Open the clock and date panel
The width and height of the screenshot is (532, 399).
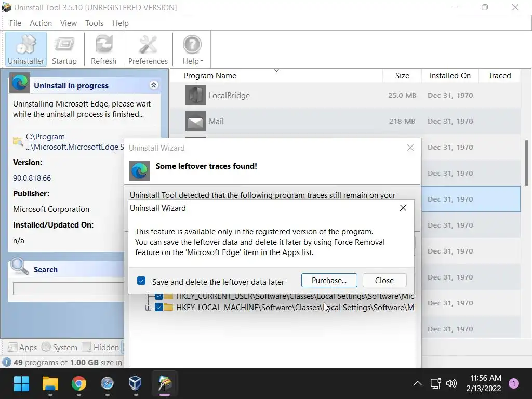484,383
